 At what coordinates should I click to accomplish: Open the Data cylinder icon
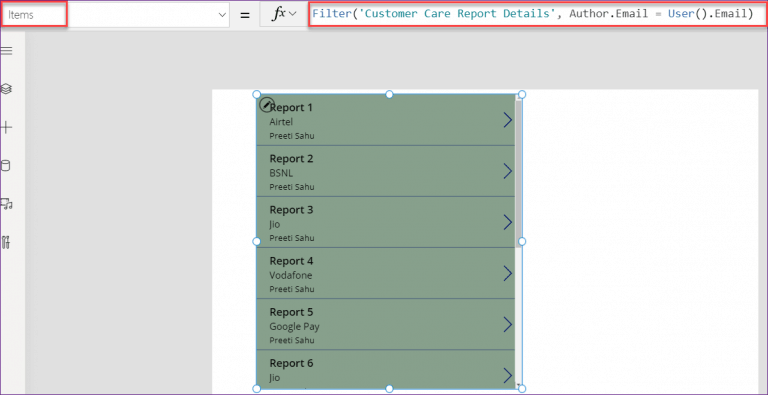pos(5,166)
